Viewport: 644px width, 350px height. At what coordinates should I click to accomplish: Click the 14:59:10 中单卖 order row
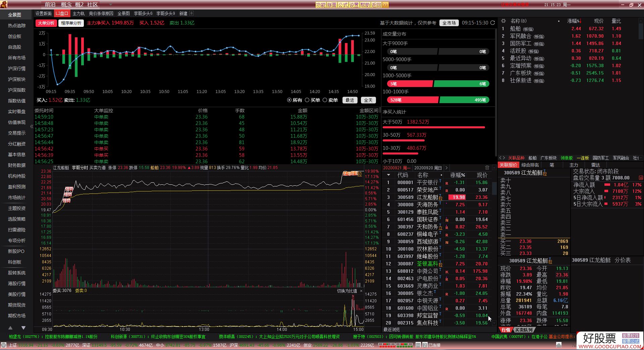tap(206, 117)
